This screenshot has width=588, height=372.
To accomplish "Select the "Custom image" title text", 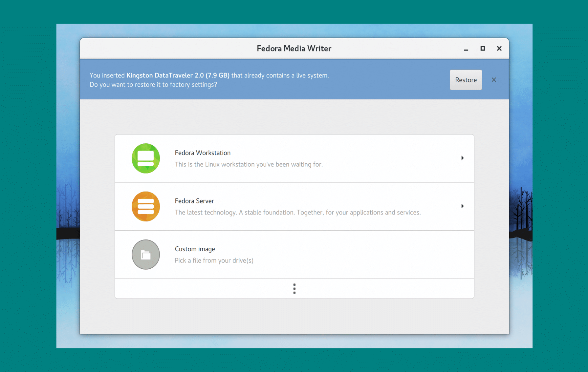I will [x=195, y=249].
